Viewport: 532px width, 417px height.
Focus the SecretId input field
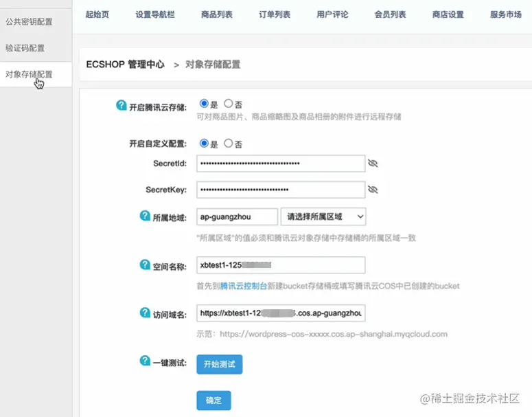281,164
